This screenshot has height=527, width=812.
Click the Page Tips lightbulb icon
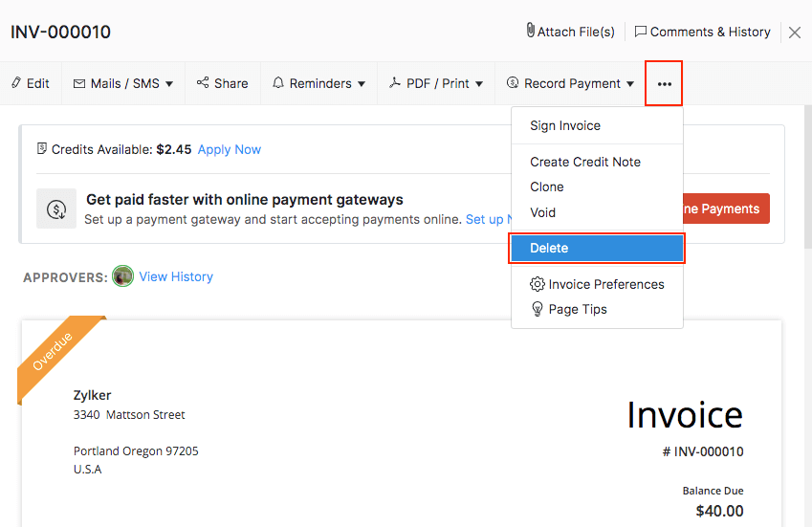538,309
